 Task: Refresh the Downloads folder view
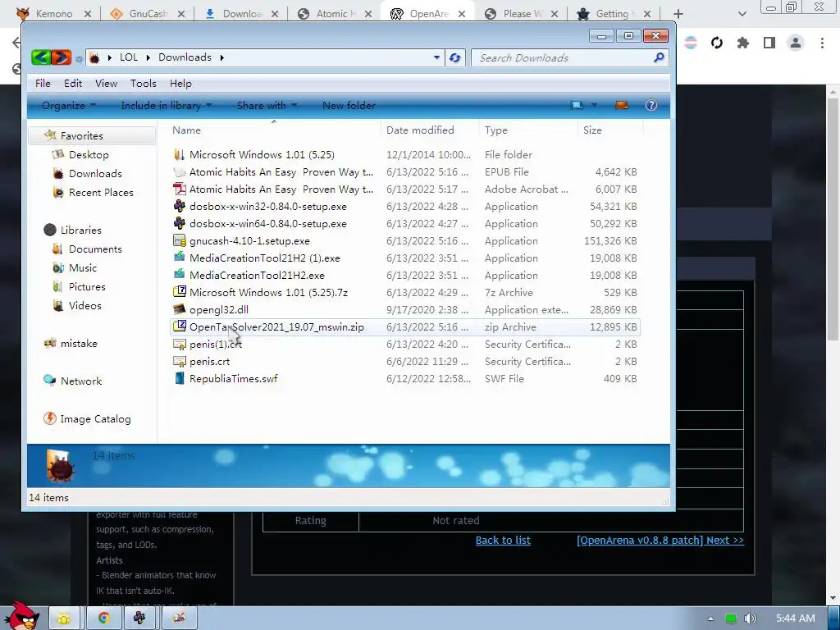[x=454, y=58]
